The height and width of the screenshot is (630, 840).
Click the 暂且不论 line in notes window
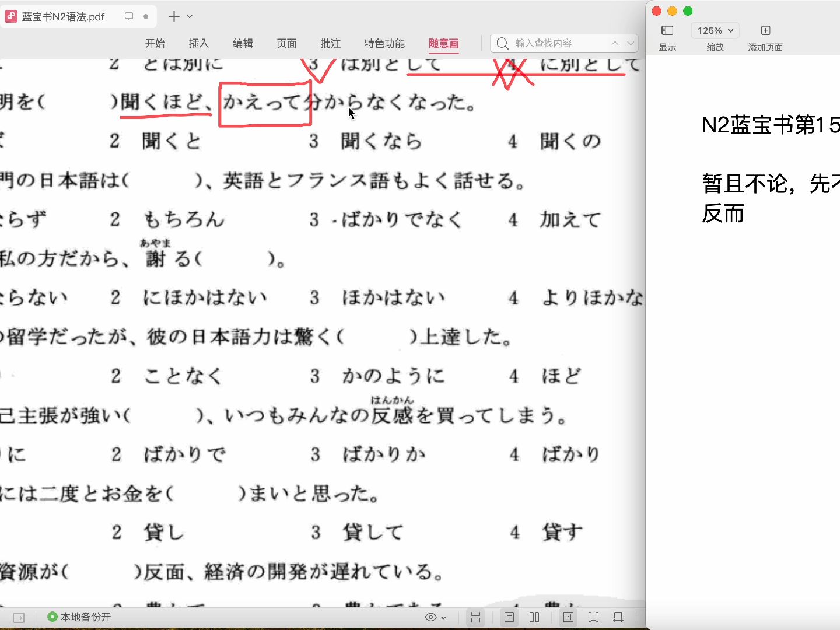tap(771, 184)
